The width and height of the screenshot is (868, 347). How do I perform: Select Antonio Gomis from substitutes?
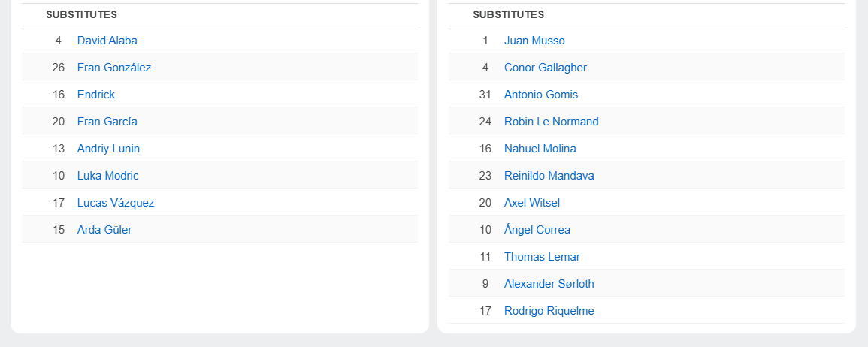pos(540,95)
